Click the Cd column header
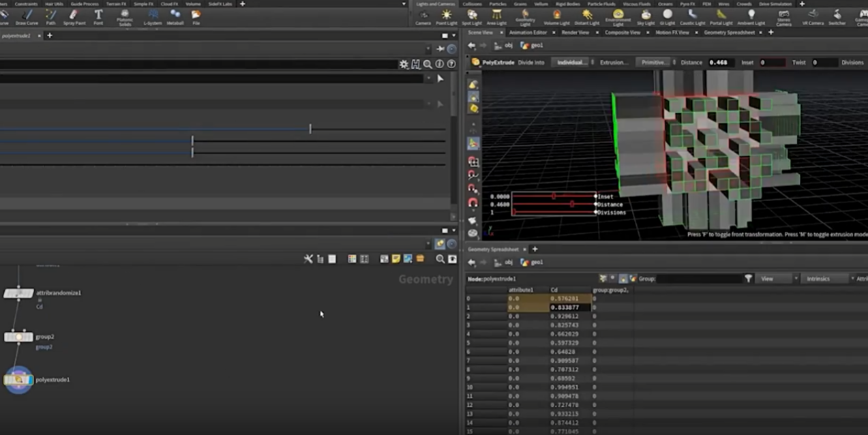 click(x=554, y=290)
